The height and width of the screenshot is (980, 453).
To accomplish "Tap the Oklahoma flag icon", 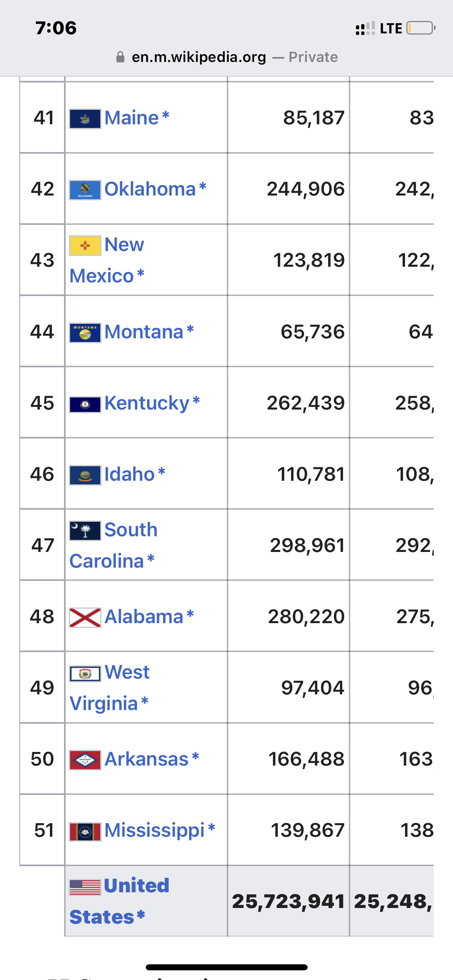I will coord(85,190).
